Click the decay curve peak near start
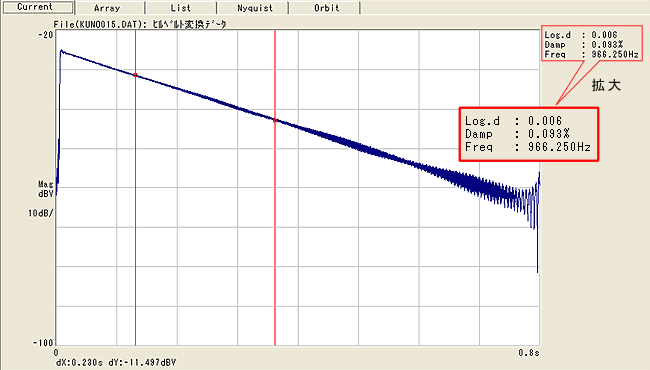Image resolution: width=650 pixels, height=370 pixels. 62,51
